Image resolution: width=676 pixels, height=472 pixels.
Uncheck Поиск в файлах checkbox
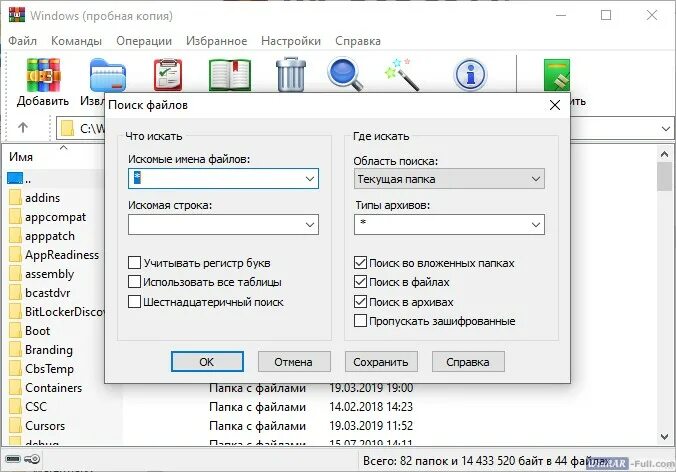click(x=360, y=282)
